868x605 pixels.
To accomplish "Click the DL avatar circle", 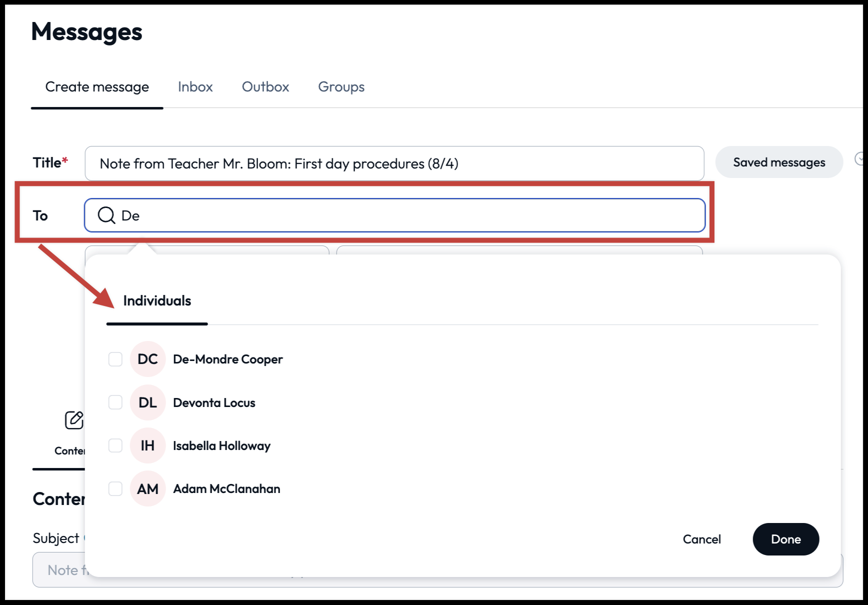I will tap(147, 402).
